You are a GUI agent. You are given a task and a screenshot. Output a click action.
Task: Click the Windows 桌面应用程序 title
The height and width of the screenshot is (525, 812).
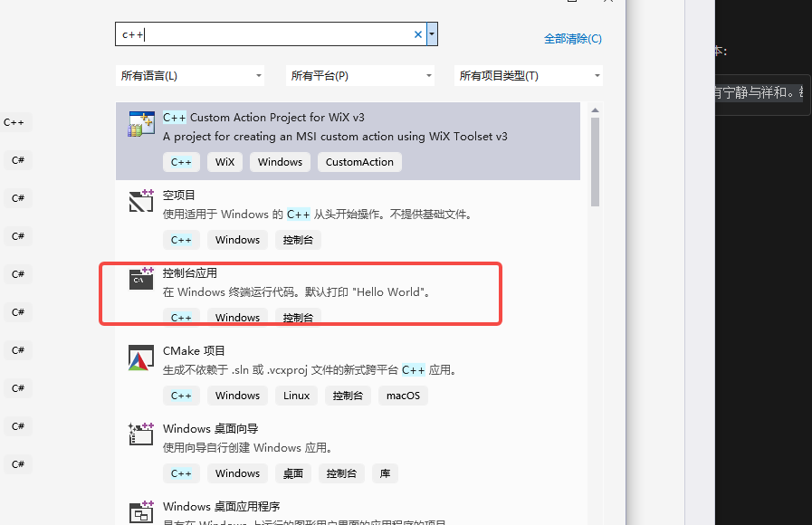pyautogui.click(x=221, y=506)
